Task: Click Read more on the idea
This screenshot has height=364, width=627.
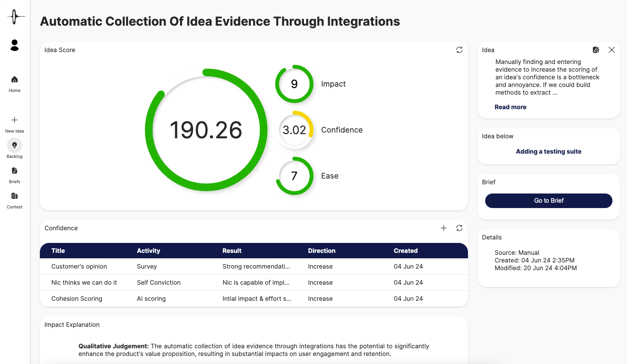Action: click(510, 107)
